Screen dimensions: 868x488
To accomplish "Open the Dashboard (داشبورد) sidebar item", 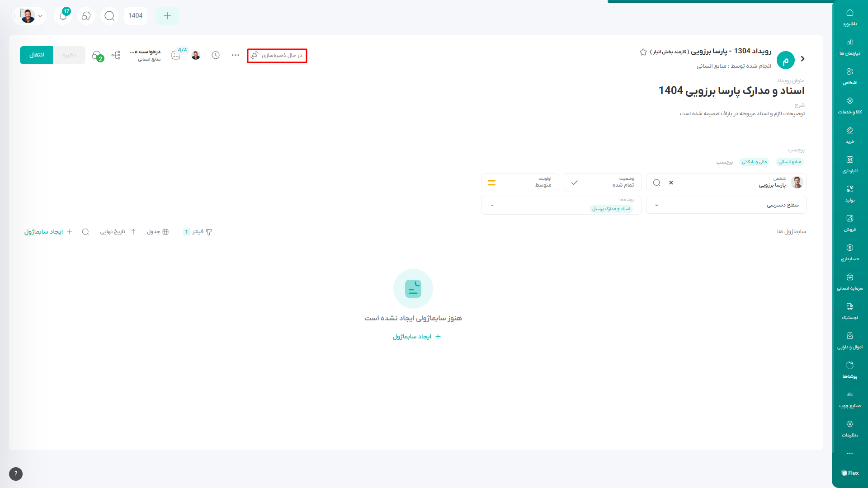I will tap(849, 17).
